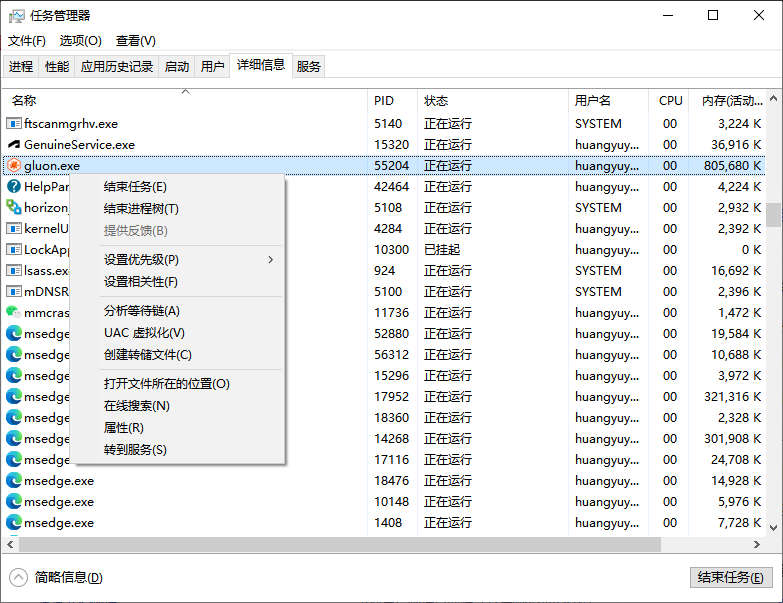This screenshot has height=603, width=783.
Task: Click the horizon process icon
Action: click(14, 208)
